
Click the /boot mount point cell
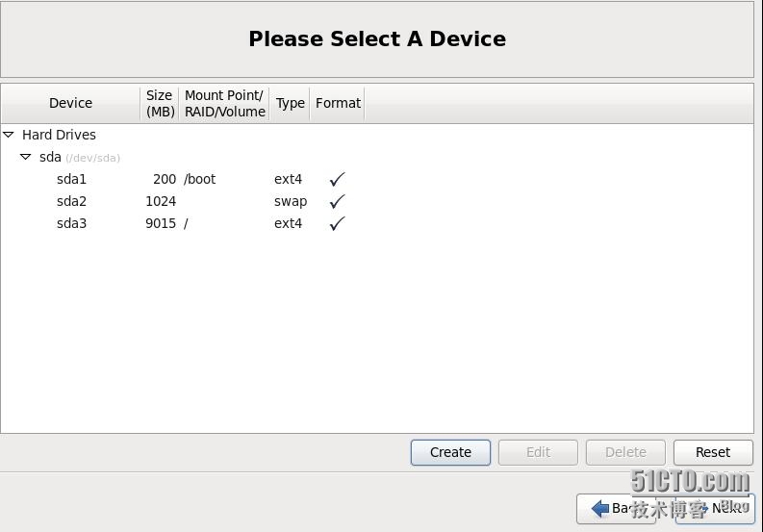tap(199, 179)
